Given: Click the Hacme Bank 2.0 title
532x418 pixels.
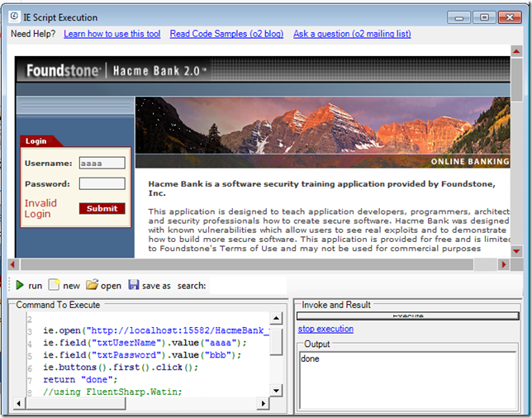Looking at the screenshot, I should tap(159, 71).
